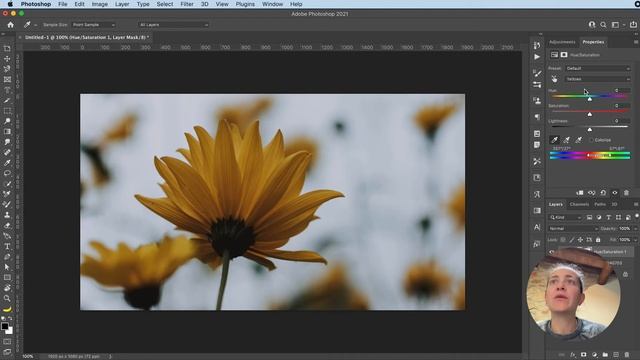Select the Subtract from Sample eyedropper

pyautogui.click(x=578, y=140)
